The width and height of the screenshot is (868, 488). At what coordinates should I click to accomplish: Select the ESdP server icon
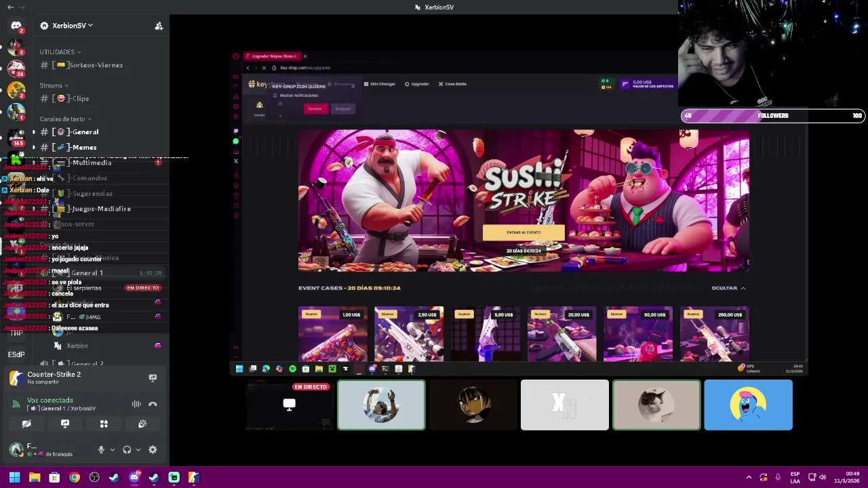click(x=16, y=354)
